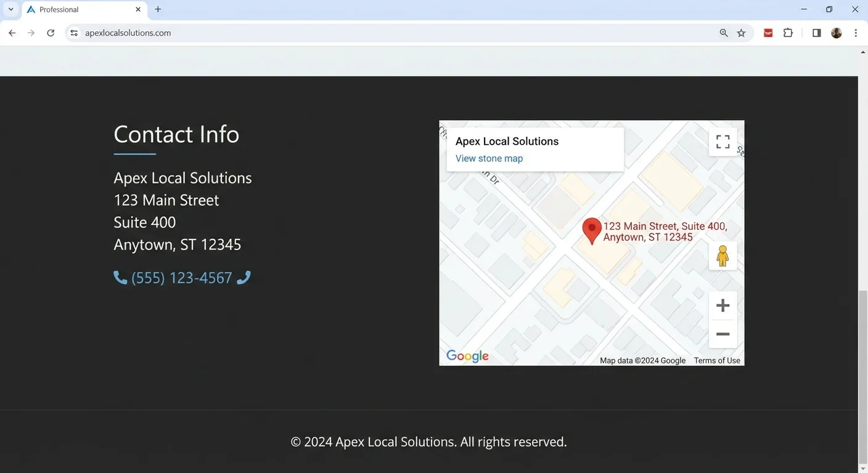The width and height of the screenshot is (868, 473).
Task: Reload the current page
Action: pyautogui.click(x=51, y=33)
